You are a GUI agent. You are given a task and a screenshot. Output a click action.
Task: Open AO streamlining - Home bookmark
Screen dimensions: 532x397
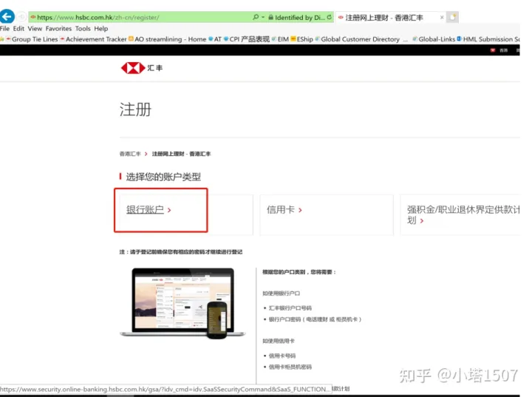click(x=167, y=39)
